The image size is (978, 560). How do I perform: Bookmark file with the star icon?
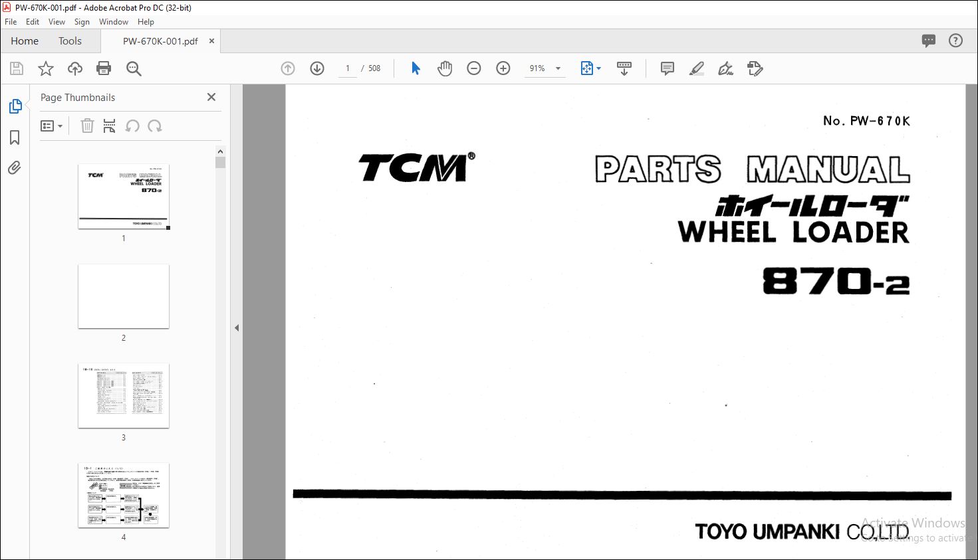click(46, 68)
